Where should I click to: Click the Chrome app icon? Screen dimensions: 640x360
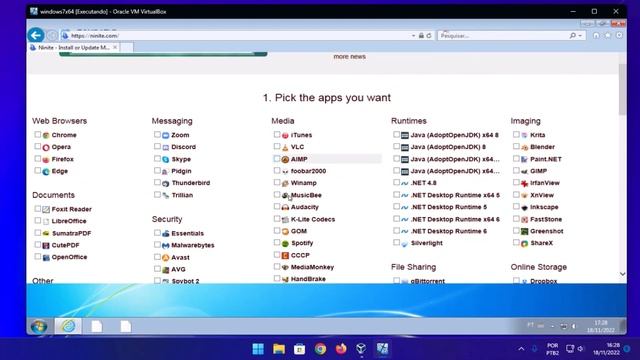click(x=46, y=135)
